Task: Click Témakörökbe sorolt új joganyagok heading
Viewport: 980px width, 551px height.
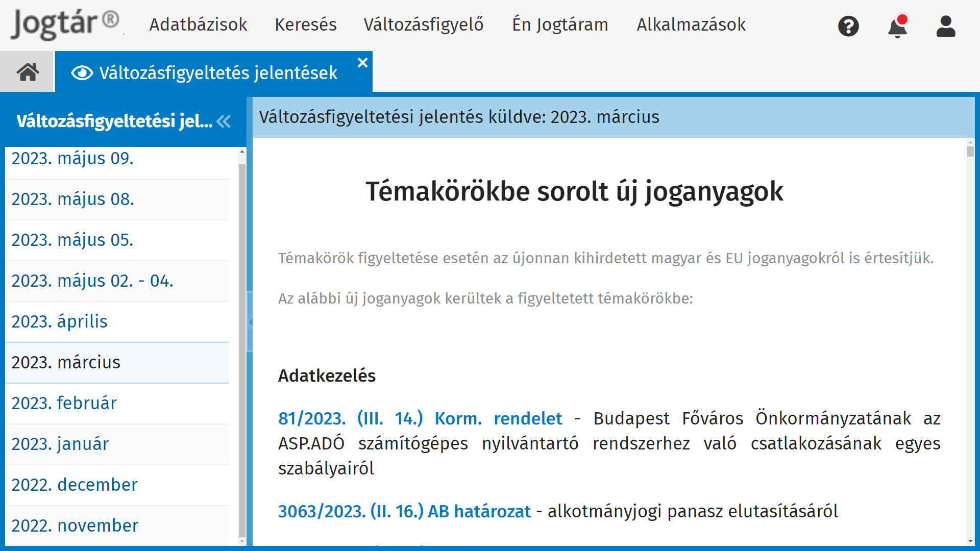Action: pyautogui.click(x=574, y=192)
